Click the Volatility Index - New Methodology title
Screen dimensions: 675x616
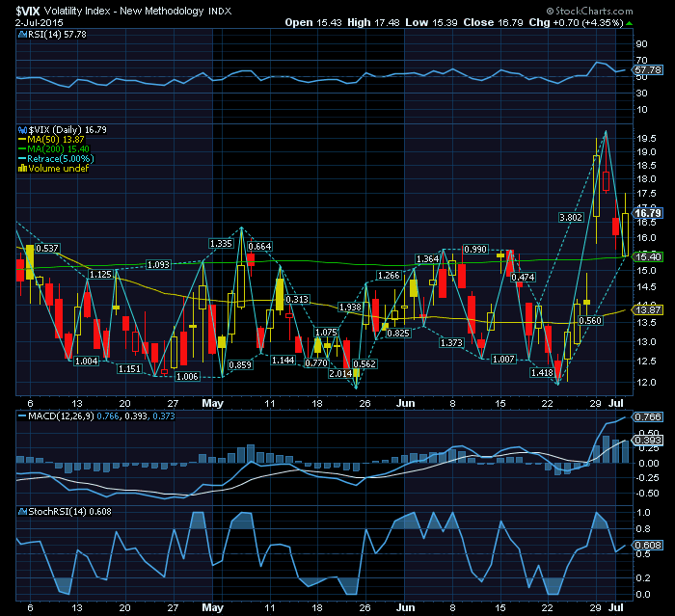124,11
